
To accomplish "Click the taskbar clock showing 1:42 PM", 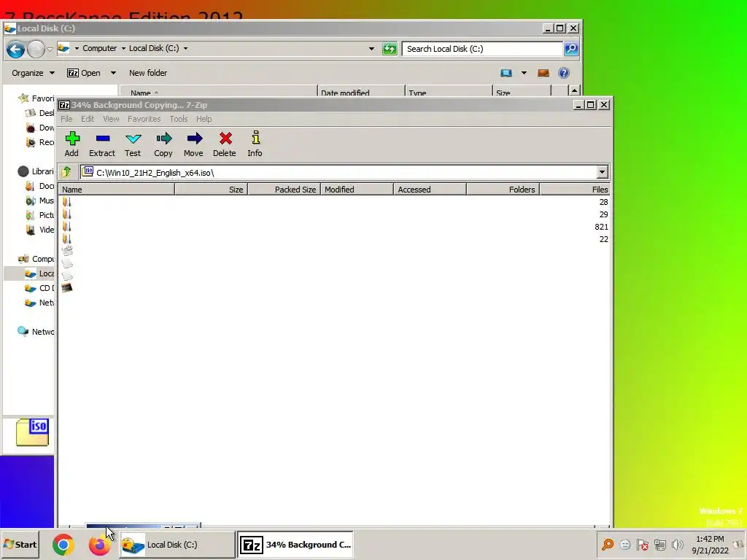I will [710, 544].
